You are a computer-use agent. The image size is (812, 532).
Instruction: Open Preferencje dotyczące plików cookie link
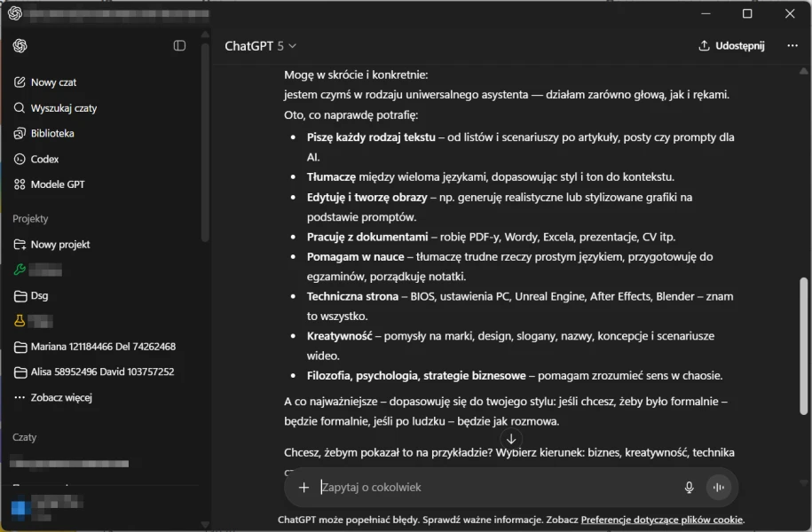point(662,520)
